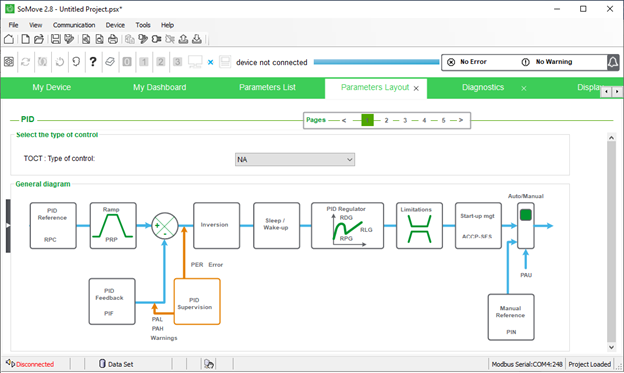Screen dimensions: 624x373
Task: Click the question mark help icon
Action: [x=93, y=62]
